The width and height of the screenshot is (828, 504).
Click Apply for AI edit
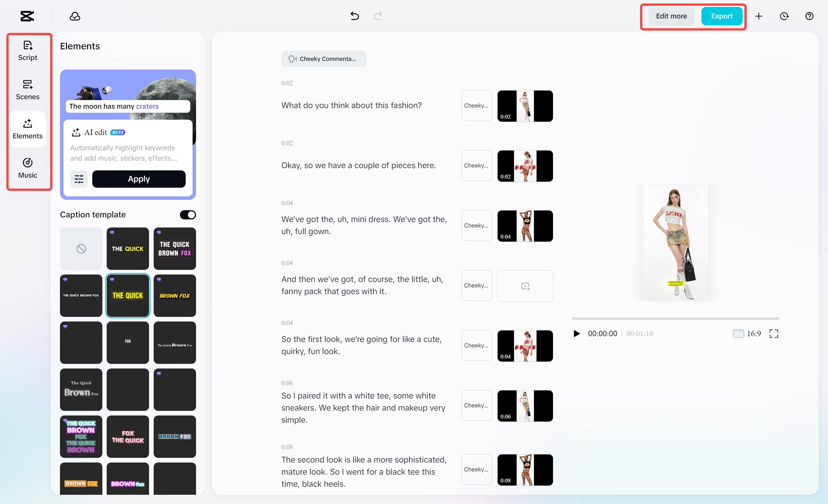pyautogui.click(x=139, y=179)
